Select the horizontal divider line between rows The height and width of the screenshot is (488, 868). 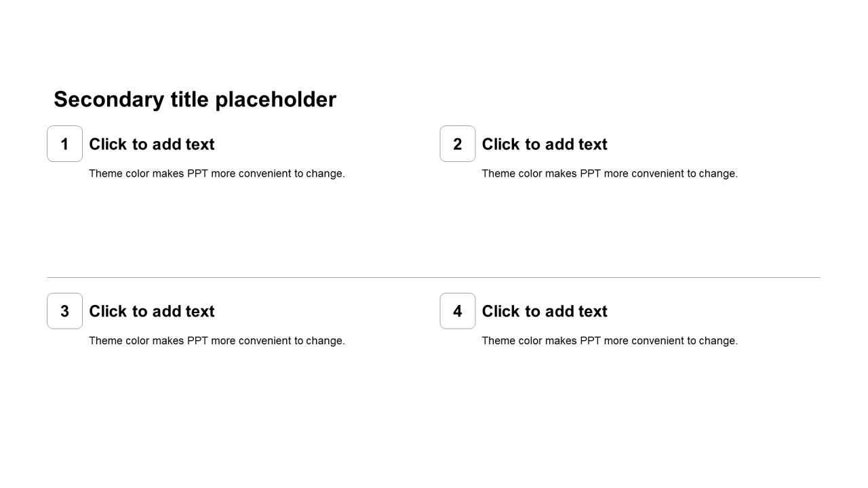(433, 277)
